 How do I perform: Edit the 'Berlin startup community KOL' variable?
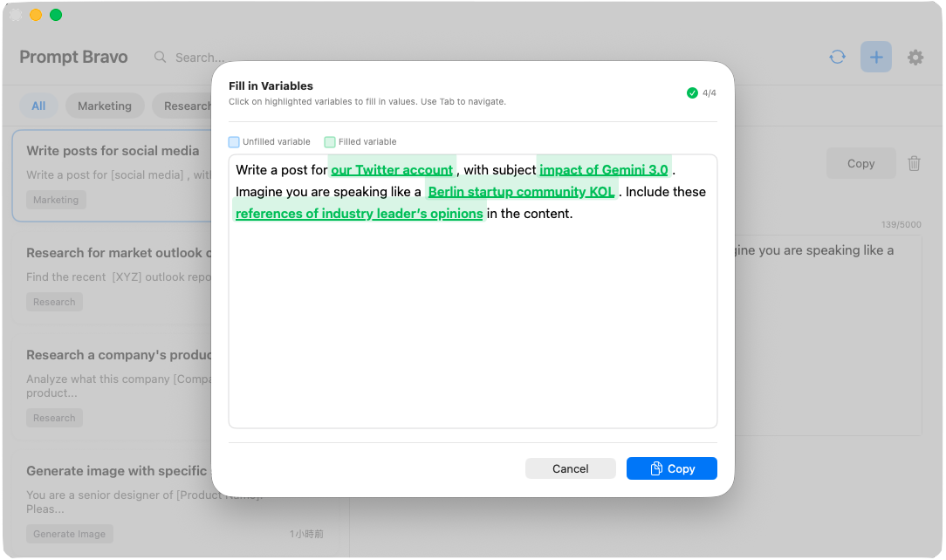click(521, 192)
